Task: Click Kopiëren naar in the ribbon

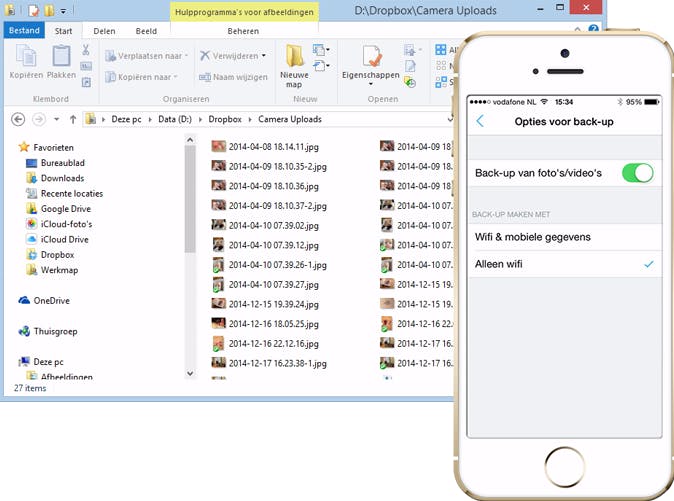Action: click(x=142, y=77)
